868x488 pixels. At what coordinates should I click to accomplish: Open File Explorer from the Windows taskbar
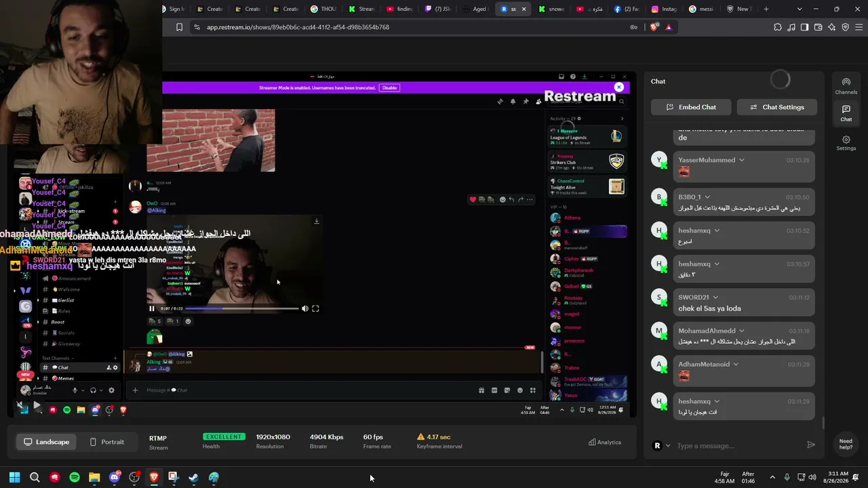(x=94, y=477)
